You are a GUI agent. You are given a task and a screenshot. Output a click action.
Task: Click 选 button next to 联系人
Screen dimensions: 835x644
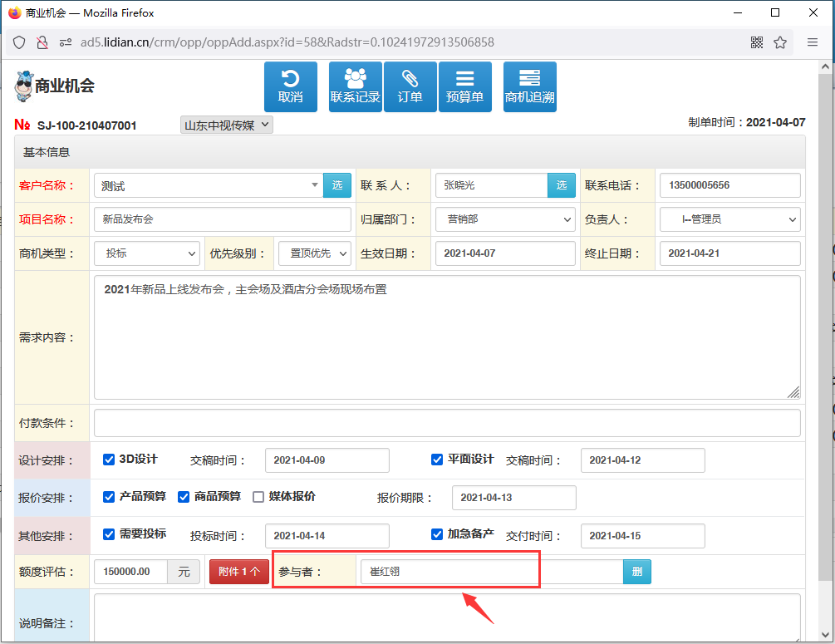[x=562, y=185]
